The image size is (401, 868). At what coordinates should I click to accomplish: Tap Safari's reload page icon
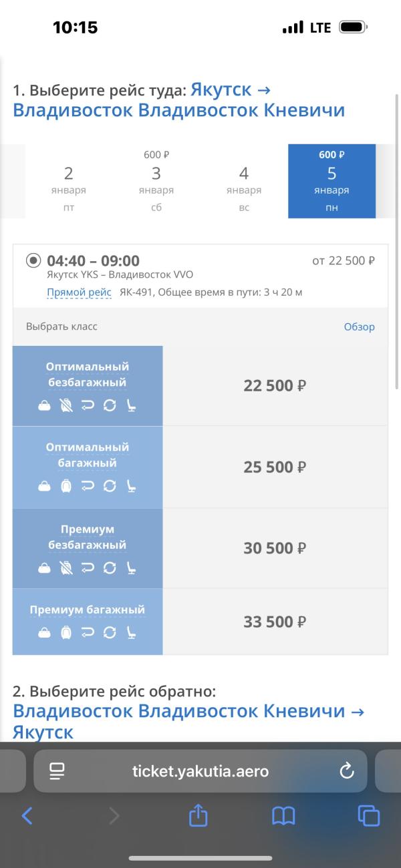346,772
